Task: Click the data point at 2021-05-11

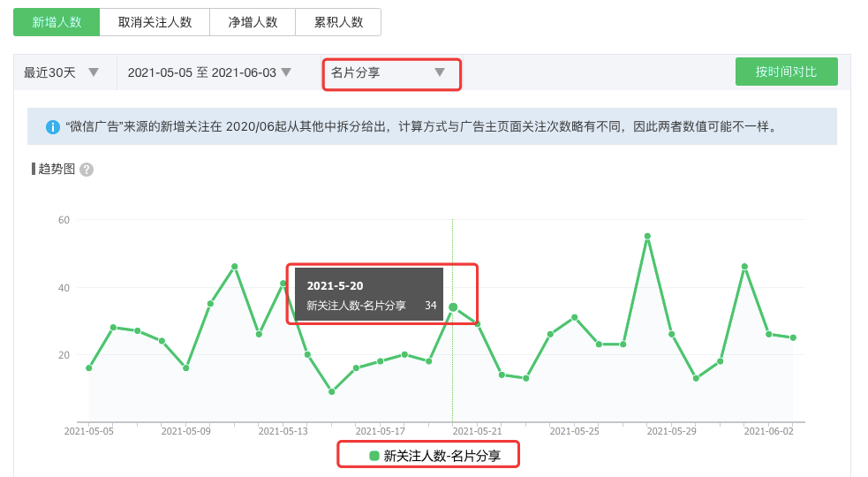Action: 235,267
